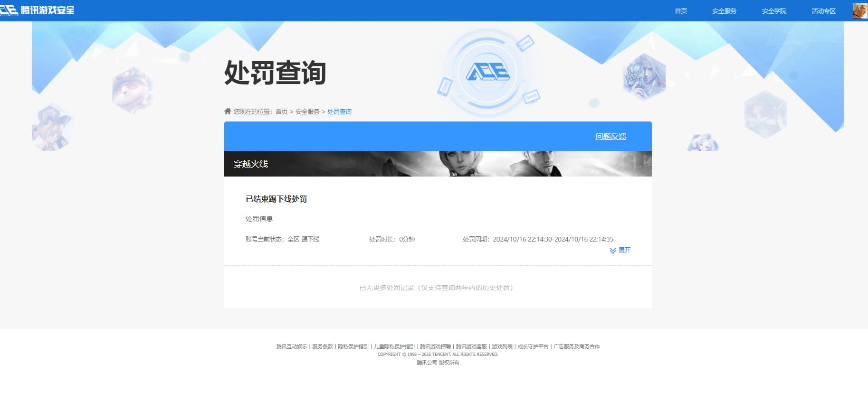Screen dimensions: 868x401
Task: Open the 成长守护平台 footer link
Action: point(533,346)
